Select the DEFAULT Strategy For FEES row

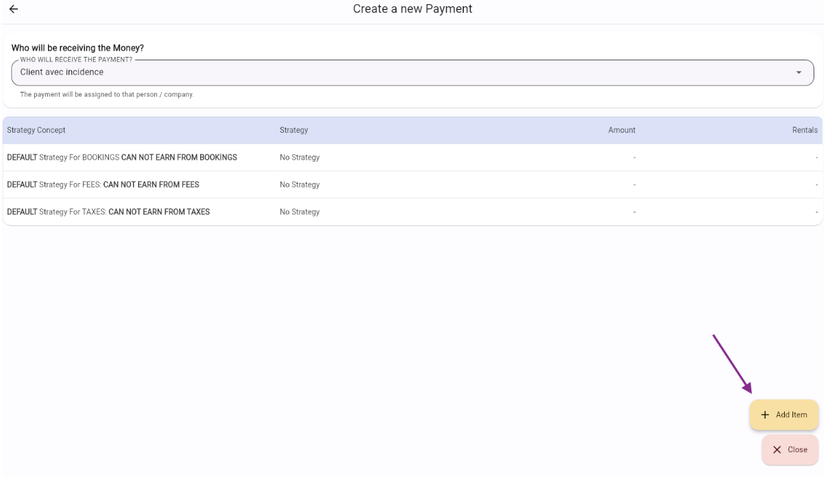tap(103, 185)
